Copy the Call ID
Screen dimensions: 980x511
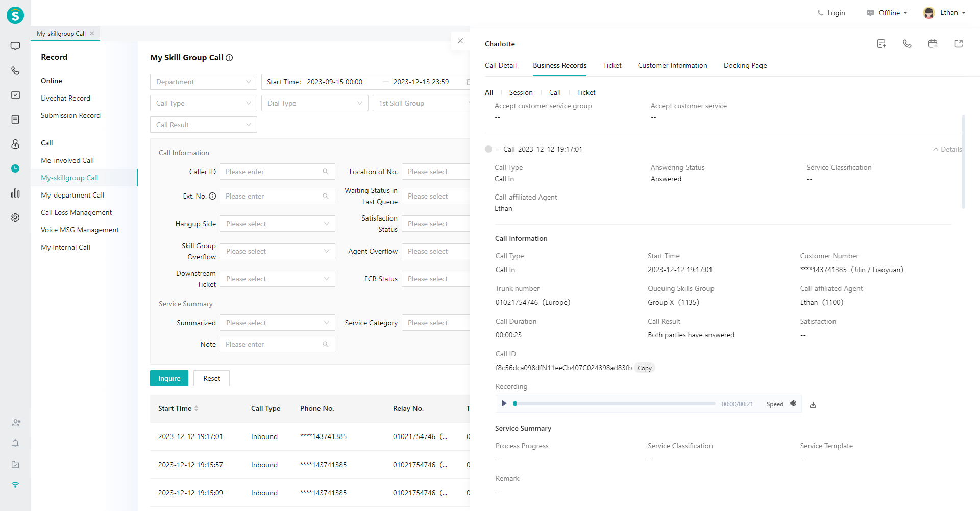[x=645, y=368]
